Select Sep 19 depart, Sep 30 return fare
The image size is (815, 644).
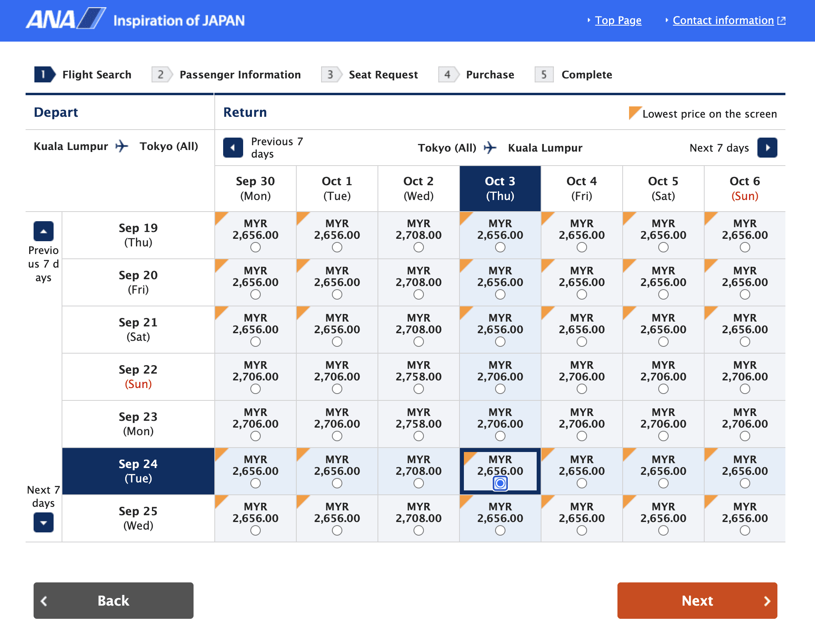click(256, 247)
